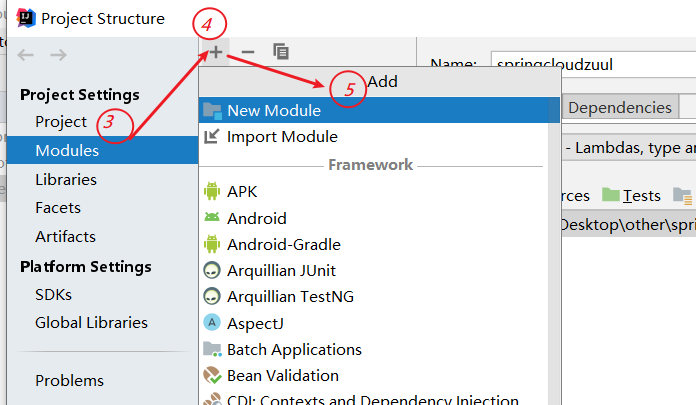Open Libraries in Project Settings
The image size is (696, 405).
coord(66,179)
